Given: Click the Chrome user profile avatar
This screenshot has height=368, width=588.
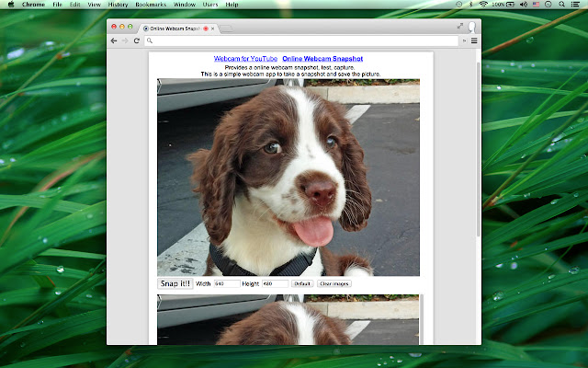Looking at the screenshot, I should [471, 27].
